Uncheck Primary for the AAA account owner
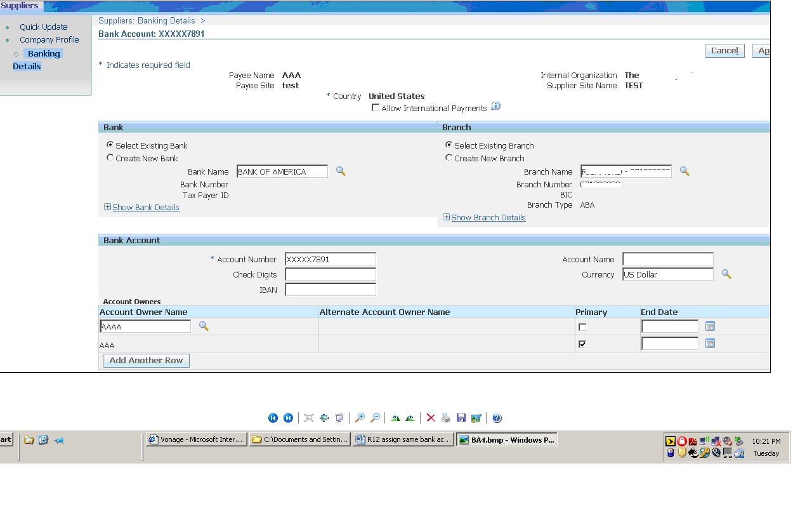 pyautogui.click(x=582, y=344)
